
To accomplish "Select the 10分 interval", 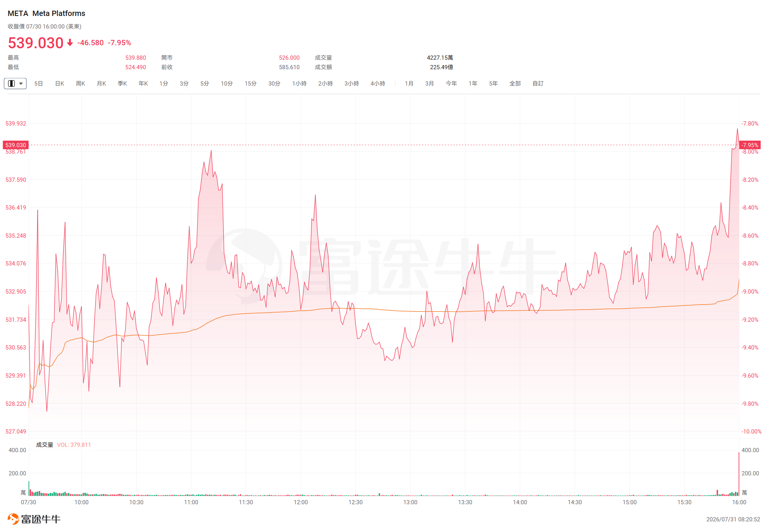I will 227,83.
